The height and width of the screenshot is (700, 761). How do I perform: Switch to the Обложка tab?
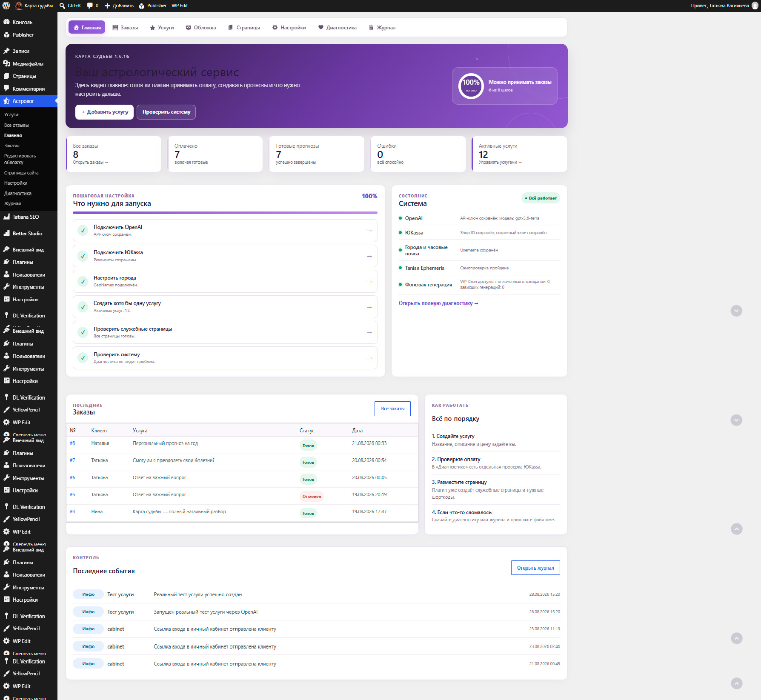pyautogui.click(x=201, y=27)
